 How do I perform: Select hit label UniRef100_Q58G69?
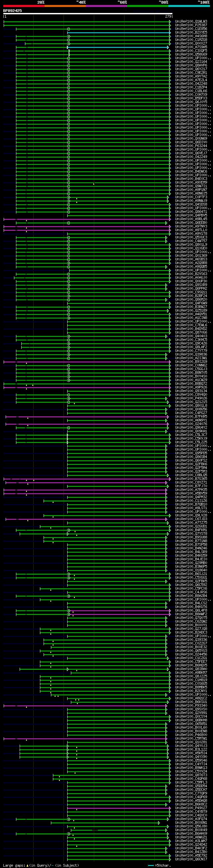pos(191,55)
